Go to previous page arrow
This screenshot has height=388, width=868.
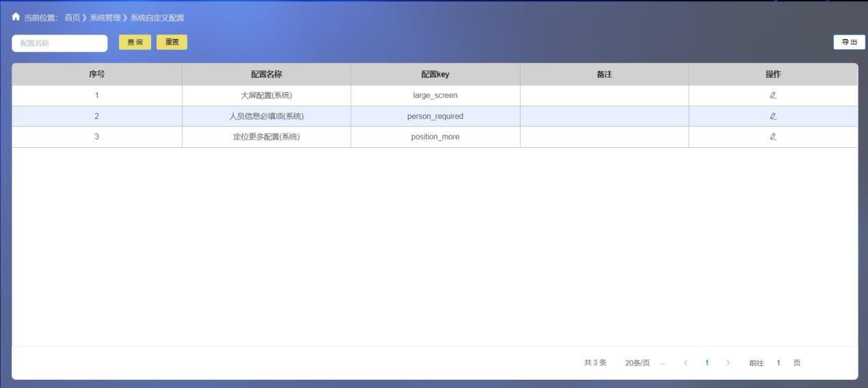point(685,363)
